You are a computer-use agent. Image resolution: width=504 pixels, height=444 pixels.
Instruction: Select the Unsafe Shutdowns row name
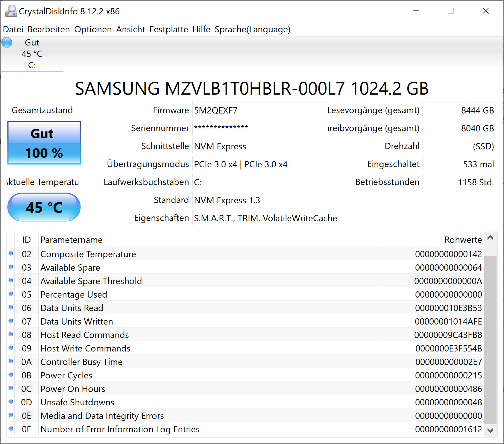pos(77,402)
